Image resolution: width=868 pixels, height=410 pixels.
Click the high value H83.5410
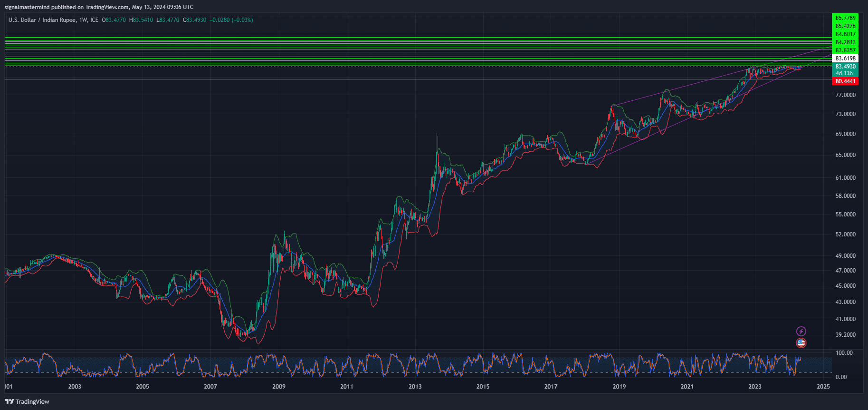point(141,20)
